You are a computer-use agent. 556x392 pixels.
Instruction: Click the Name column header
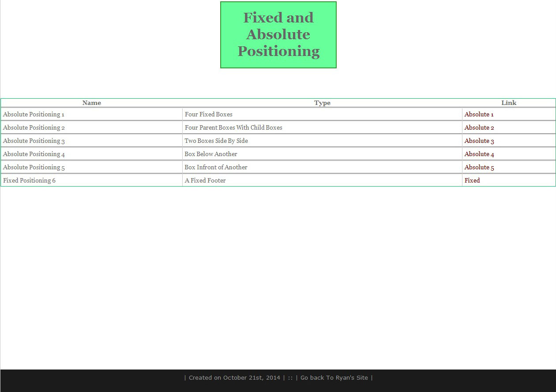92,103
